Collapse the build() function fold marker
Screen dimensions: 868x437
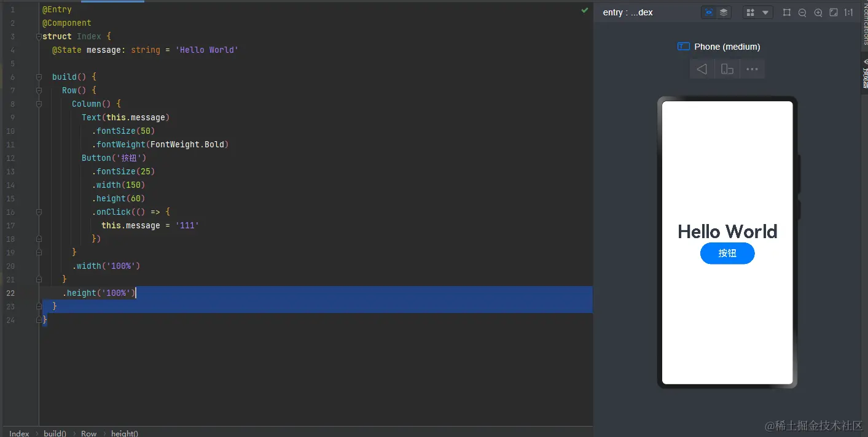[x=39, y=77]
